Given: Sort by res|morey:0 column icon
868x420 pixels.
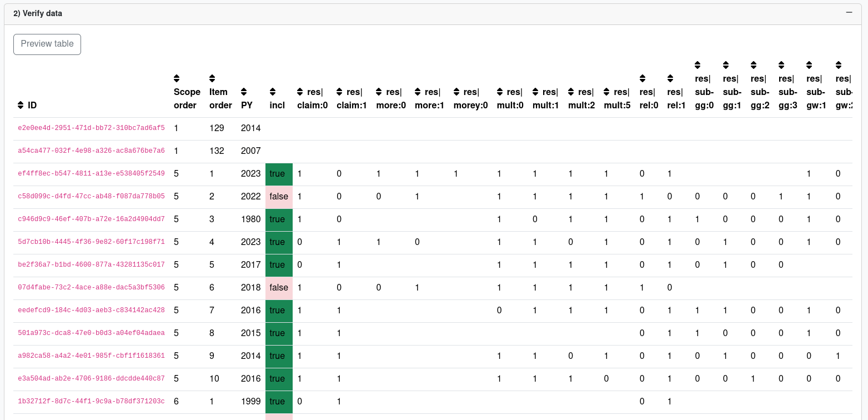Looking at the screenshot, I should click(457, 92).
